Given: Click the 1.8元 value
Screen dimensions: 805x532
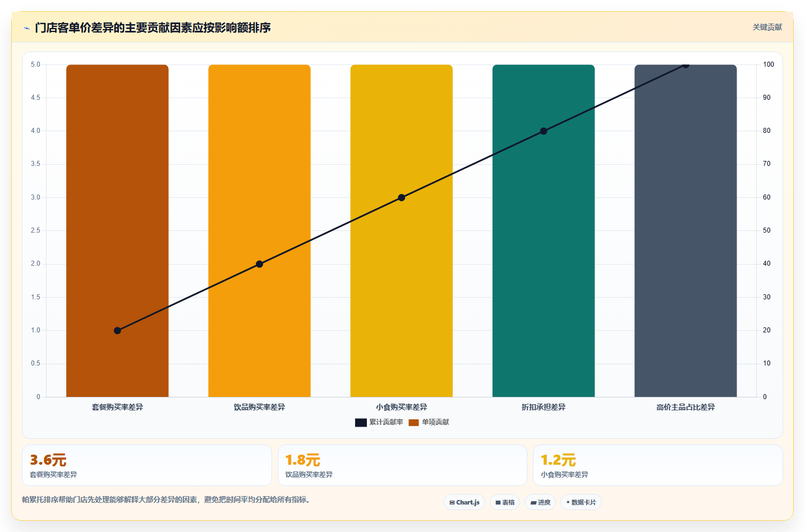Looking at the screenshot, I should (x=303, y=460).
